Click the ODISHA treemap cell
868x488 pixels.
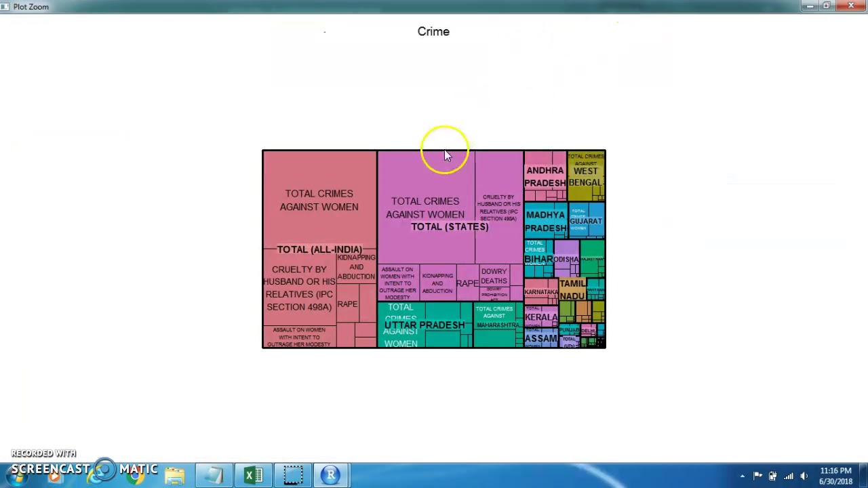pyautogui.click(x=566, y=259)
